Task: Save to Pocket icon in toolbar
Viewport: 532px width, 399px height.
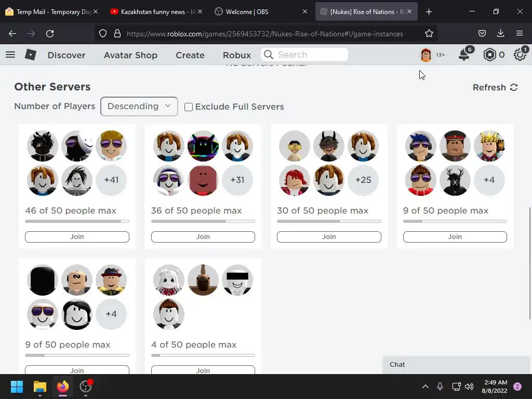Action: (482, 34)
